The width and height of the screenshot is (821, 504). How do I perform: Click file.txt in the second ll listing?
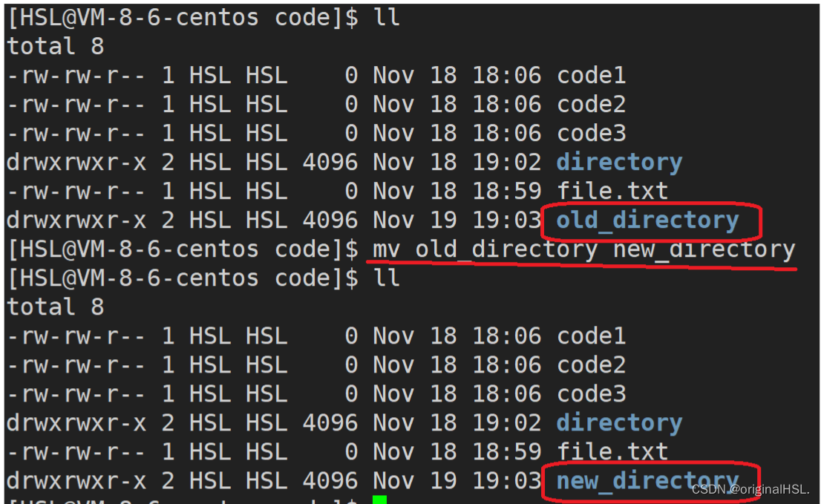[612, 451]
